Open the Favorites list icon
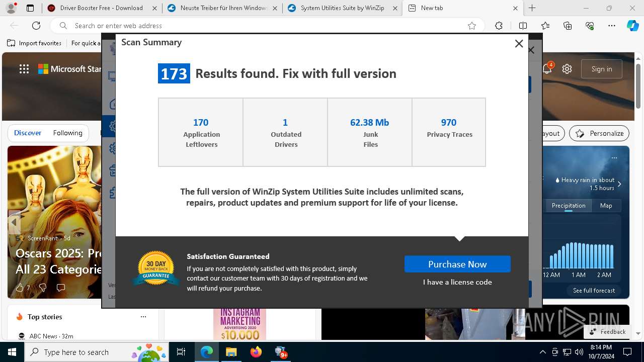Screen dimensions: 644x362 545,26
